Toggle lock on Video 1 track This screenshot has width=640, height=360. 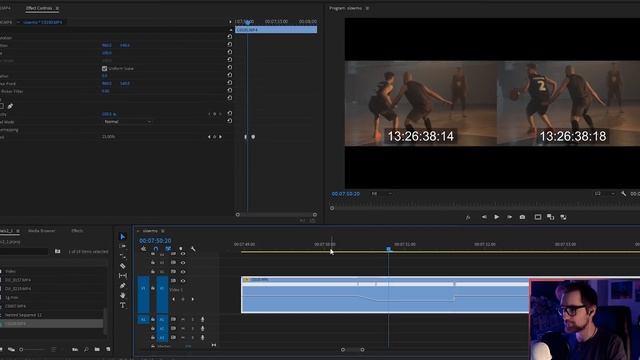click(x=153, y=288)
